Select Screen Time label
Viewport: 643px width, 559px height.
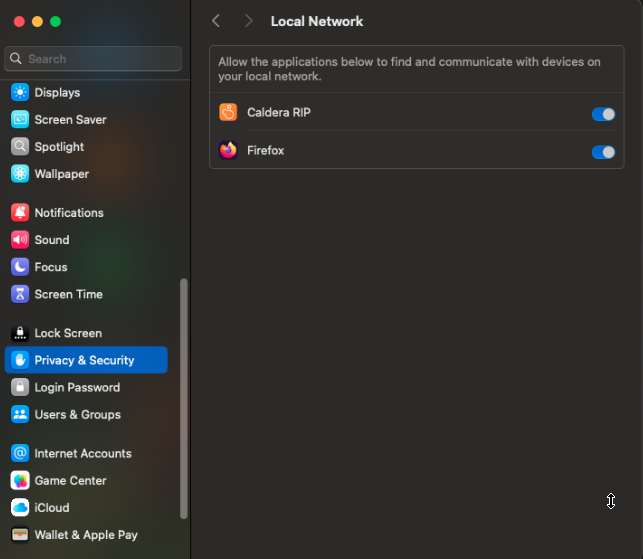(68, 294)
